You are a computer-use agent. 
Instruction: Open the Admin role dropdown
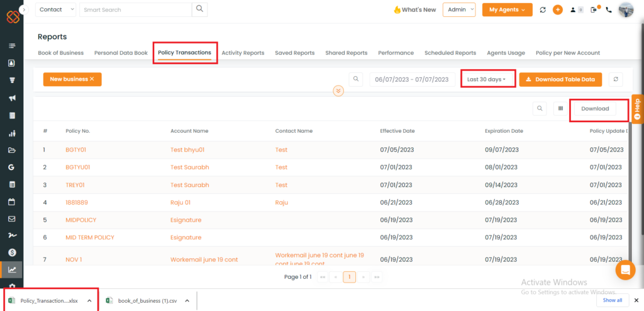click(459, 9)
